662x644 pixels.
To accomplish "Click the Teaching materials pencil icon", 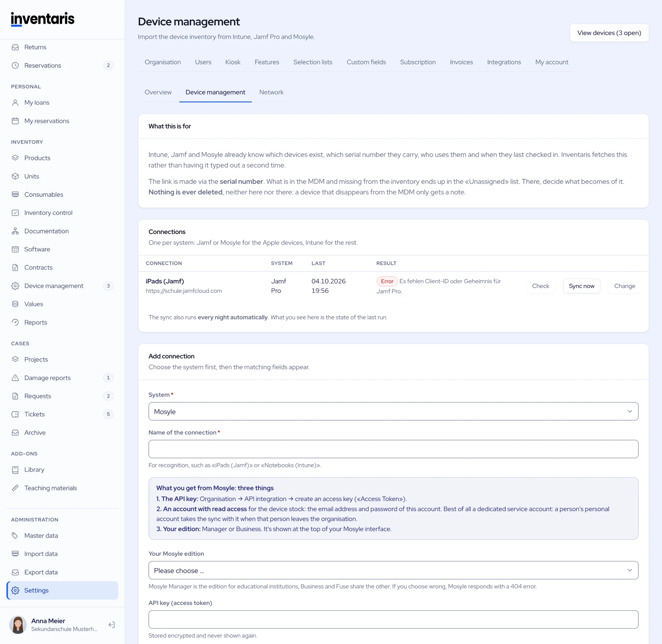I will 15,488.
